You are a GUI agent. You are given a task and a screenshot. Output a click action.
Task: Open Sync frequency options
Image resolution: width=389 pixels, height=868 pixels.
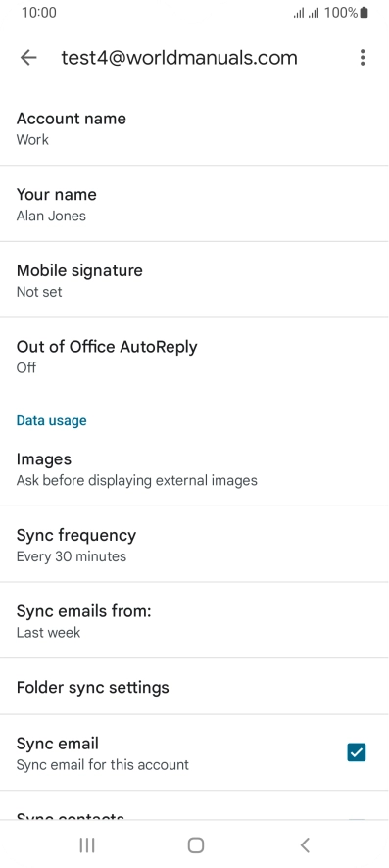point(194,544)
